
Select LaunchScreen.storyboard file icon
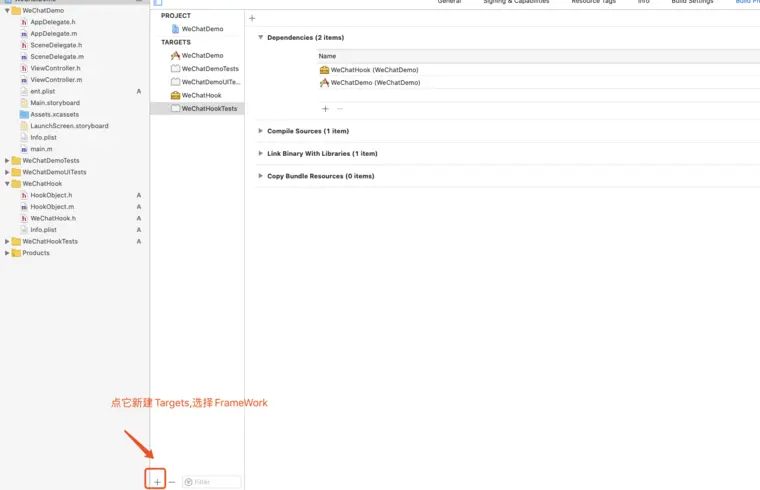tap(24, 126)
